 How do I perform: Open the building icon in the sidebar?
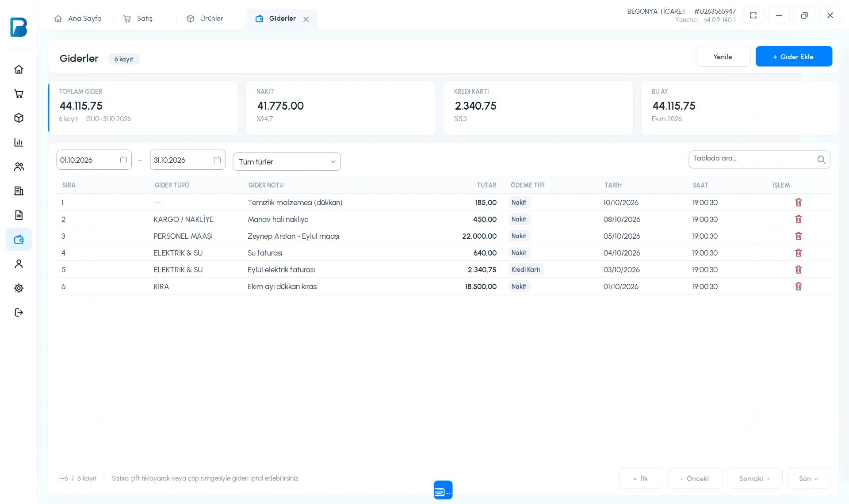pyautogui.click(x=19, y=191)
